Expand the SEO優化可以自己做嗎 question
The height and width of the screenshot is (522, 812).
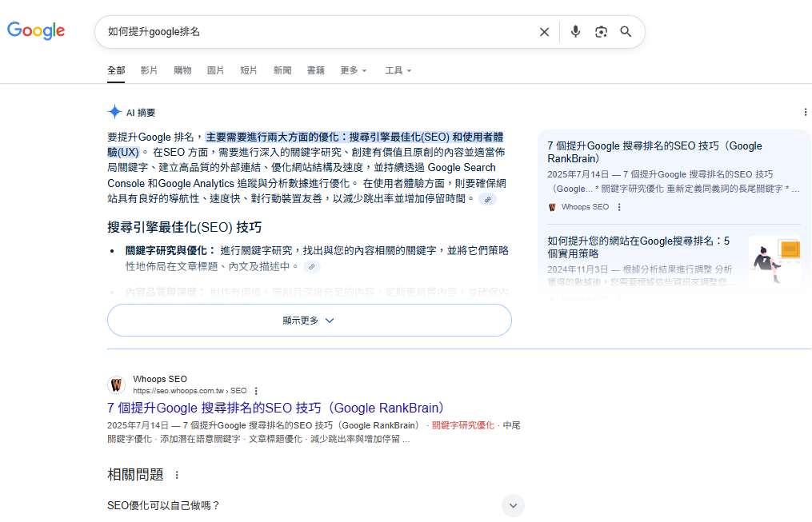[513, 505]
